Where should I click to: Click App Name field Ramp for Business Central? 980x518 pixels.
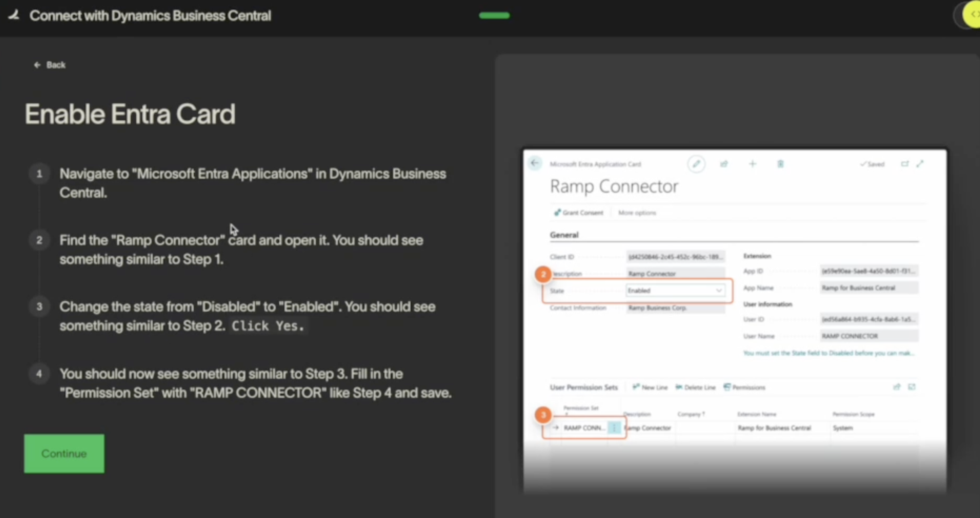click(869, 288)
